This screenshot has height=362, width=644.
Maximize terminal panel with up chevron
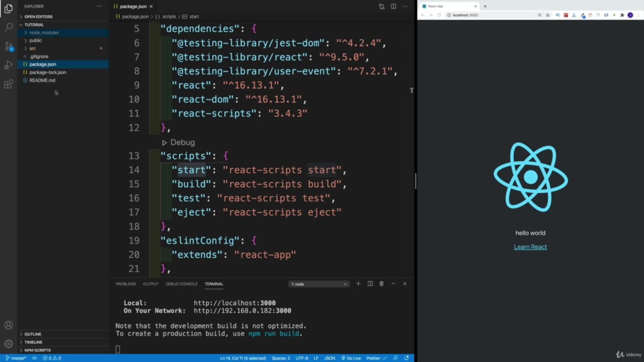tap(393, 284)
